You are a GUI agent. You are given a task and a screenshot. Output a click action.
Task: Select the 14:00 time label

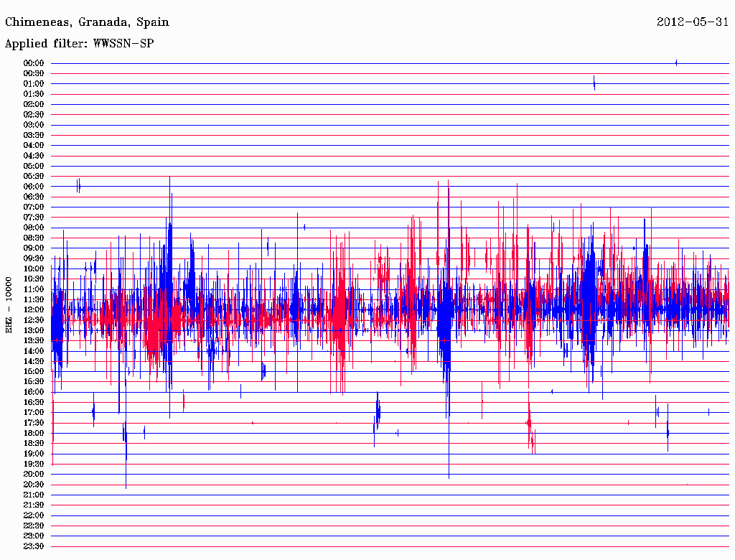33,351
